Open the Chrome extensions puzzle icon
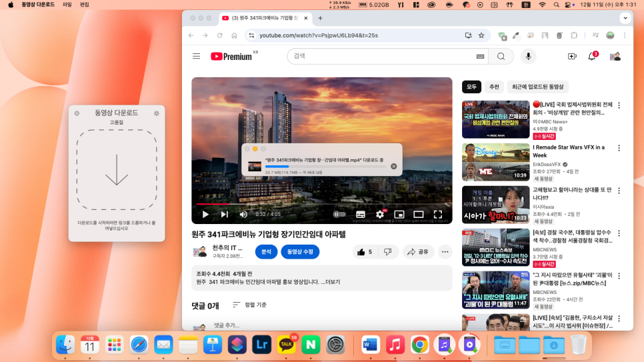 pyautogui.click(x=574, y=35)
